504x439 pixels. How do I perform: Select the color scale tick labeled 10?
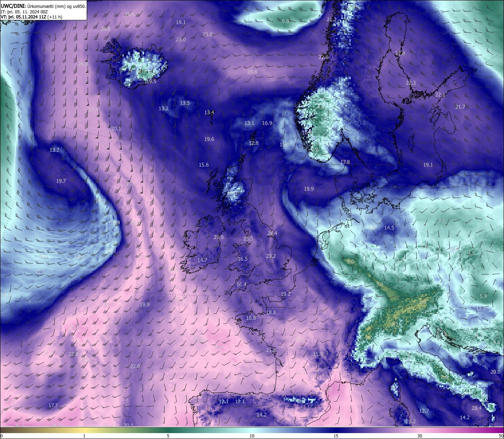point(252,436)
